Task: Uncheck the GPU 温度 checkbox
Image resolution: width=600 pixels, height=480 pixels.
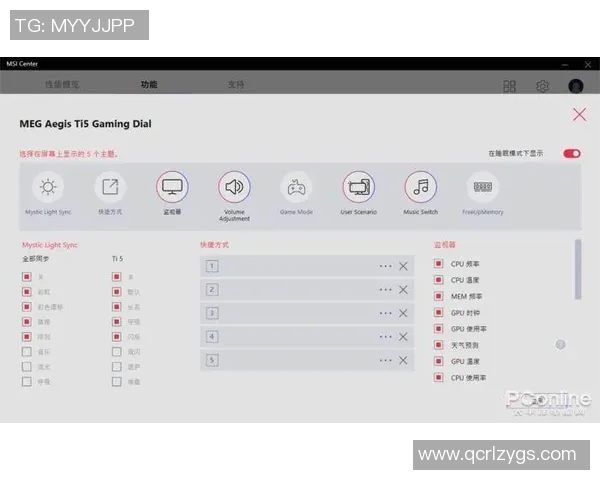Action: (439, 361)
